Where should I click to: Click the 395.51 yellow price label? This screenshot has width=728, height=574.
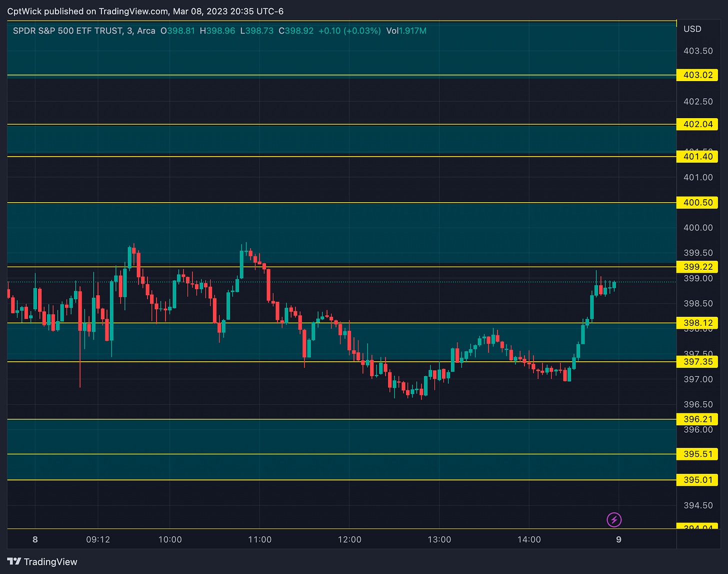697,454
